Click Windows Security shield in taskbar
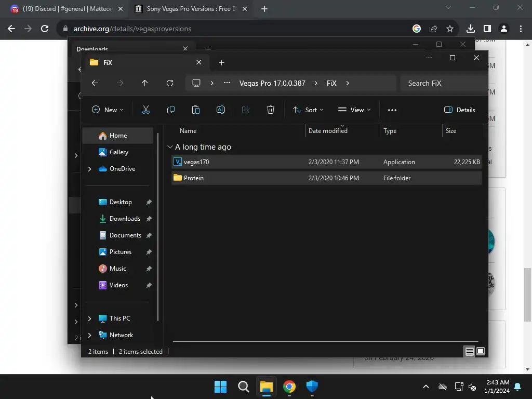 coord(312,387)
